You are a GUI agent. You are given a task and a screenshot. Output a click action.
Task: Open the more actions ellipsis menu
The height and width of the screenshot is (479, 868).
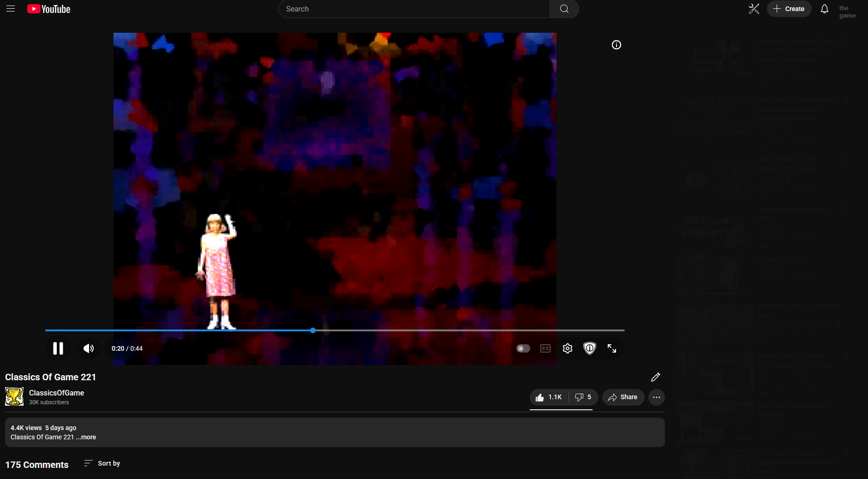[656, 397]
